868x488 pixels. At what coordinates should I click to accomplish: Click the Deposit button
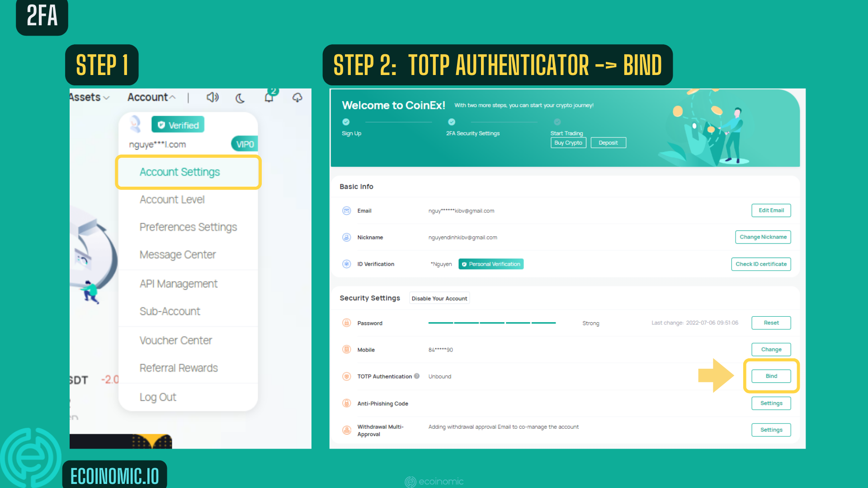(x=608, y=143)
